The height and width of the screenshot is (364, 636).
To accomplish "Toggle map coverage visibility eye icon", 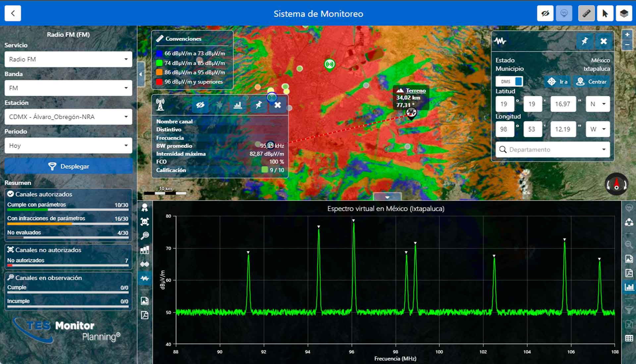I will point(545,14).
